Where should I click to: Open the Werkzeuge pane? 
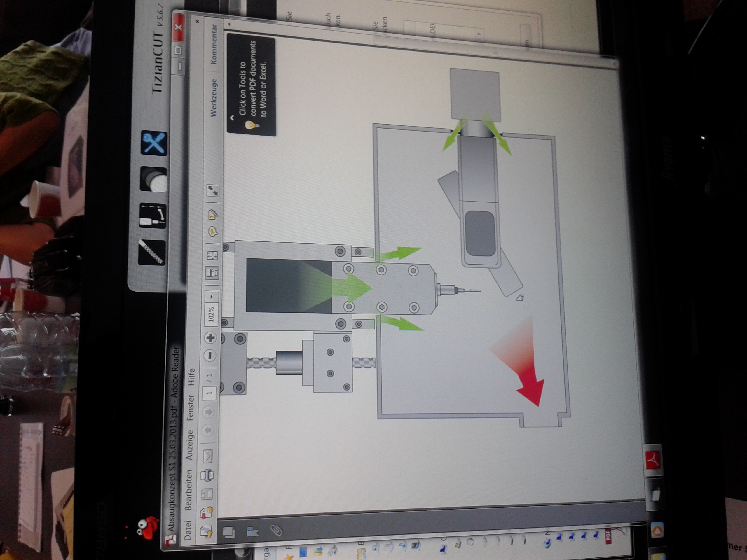(x=214, y=98)
